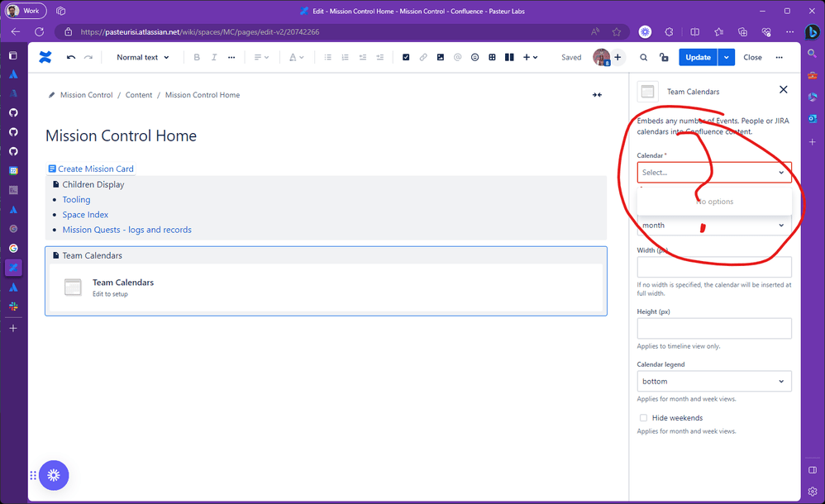Expand the arrow beside the Update button
Viewport: 825px width, 504px height.
pos(727,57)
